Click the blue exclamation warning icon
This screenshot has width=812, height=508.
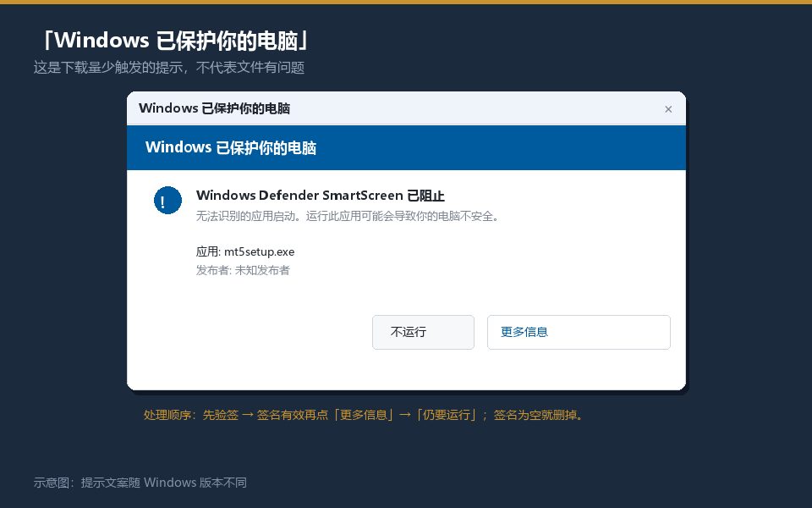click(x=167, y=201)
